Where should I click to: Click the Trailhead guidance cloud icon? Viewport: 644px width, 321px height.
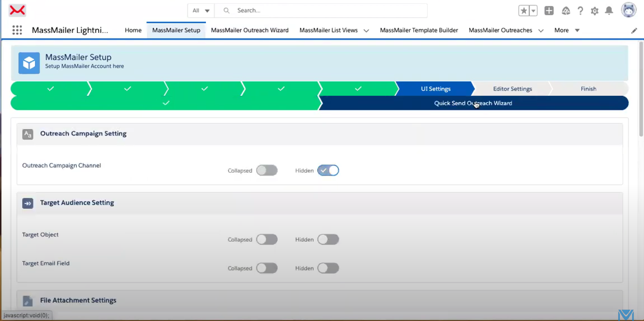(x=566, y=11)
